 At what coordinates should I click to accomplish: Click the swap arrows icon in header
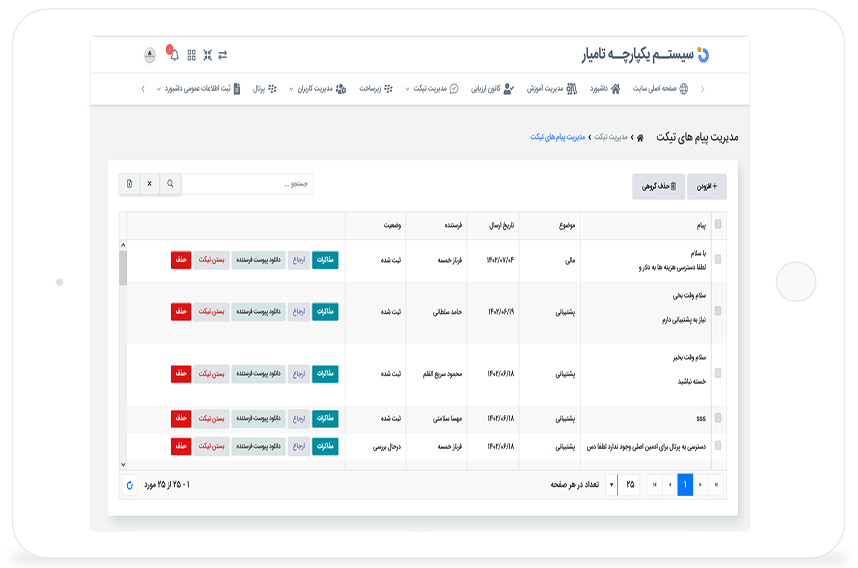pyautogui.click(x=223, y=55)
